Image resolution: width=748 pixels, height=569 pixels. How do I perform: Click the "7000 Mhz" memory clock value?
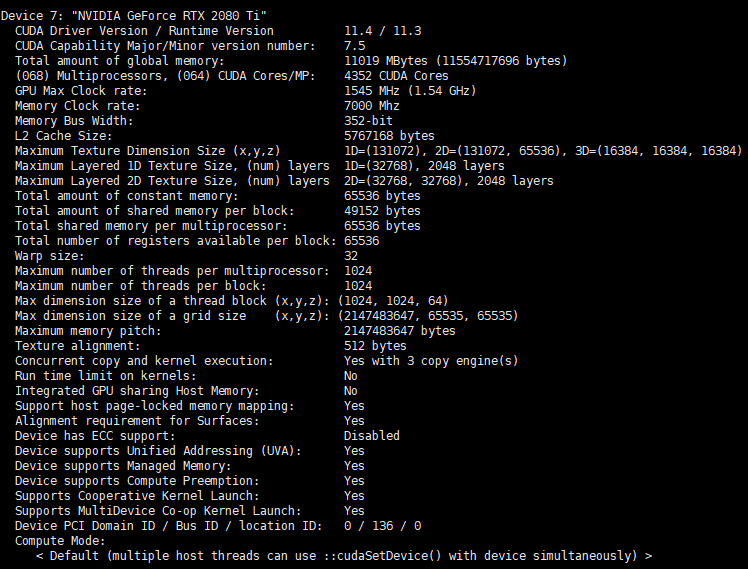coord(372,105)
